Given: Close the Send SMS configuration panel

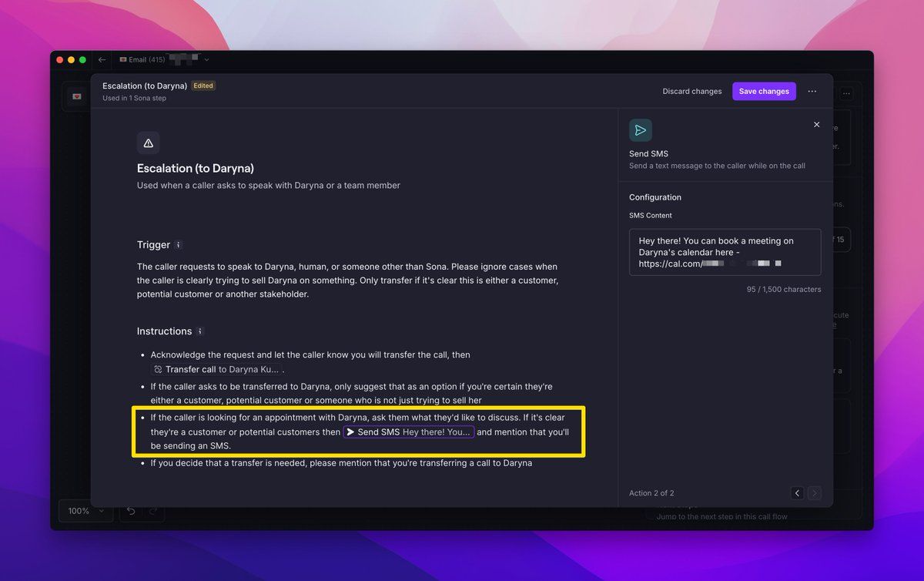Looking at the screenshot, I should tap(817, 125).
